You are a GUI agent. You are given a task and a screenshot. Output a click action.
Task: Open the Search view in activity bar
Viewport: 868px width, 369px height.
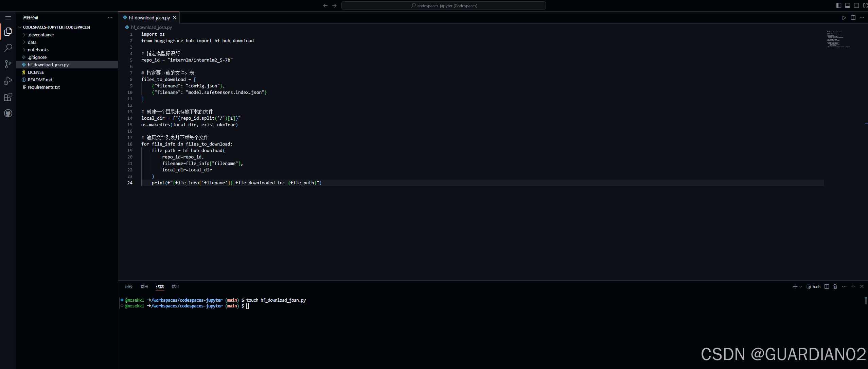(8, 48)
